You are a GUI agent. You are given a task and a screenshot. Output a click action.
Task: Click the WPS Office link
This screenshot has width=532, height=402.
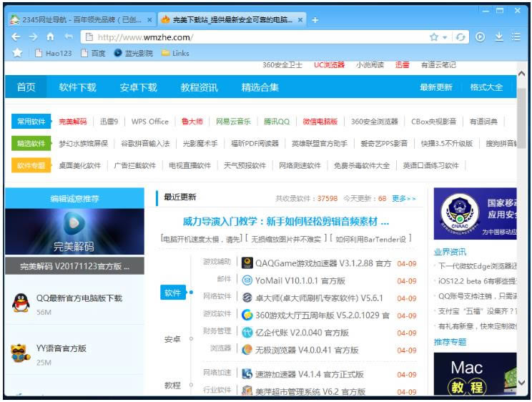(150, 122)
